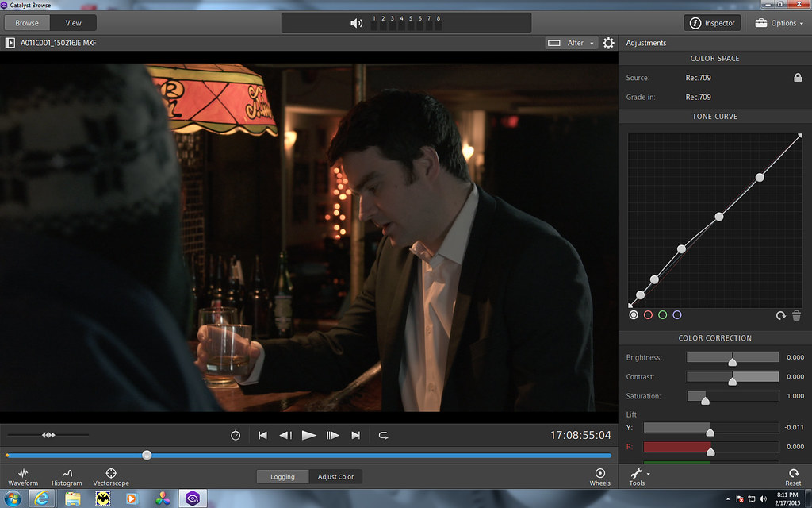Jump to the start of the clip
The image size is (812, 508).
pos(262,436)
